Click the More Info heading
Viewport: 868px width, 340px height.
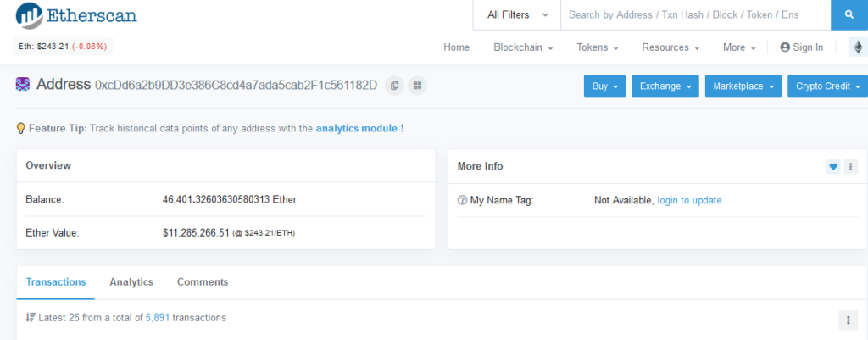tap(481, 166)
